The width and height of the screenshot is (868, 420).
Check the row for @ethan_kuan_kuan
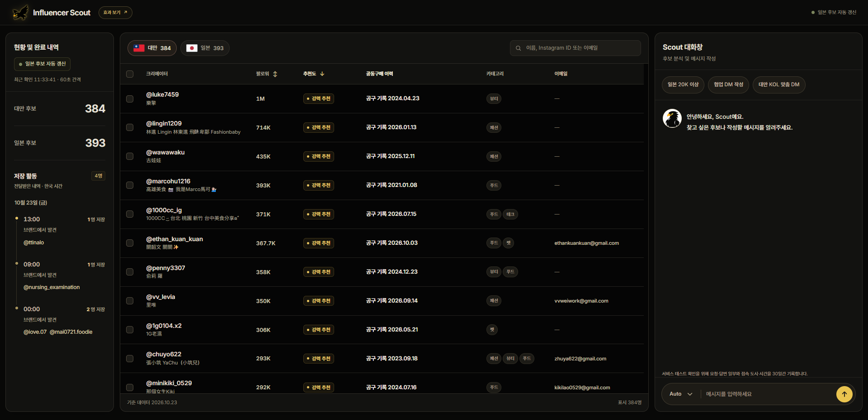tap(130, 243)
